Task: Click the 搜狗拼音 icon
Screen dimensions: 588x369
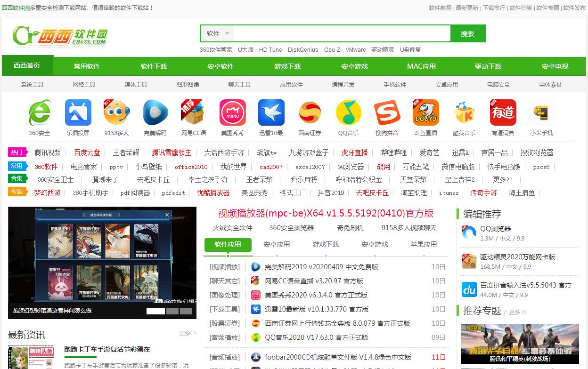Action: (387, 113)
